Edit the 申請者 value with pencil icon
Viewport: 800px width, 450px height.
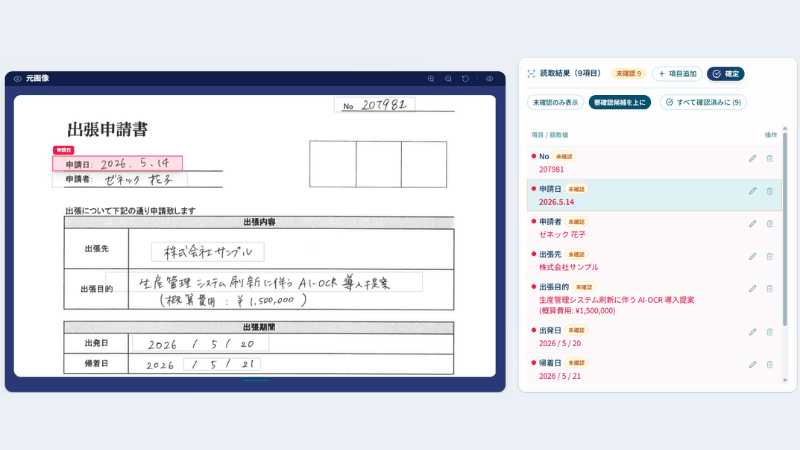point(753,224)
